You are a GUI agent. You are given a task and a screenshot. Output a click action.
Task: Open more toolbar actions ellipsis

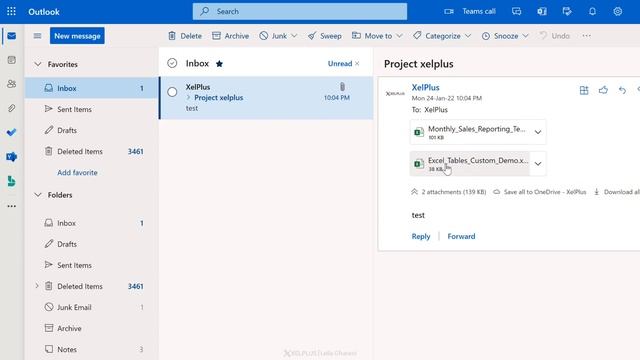point(587,36)
